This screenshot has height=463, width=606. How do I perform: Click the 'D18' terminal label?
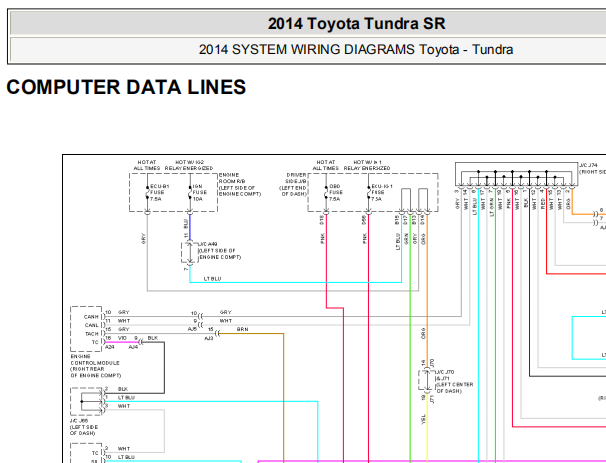point(322,221)
